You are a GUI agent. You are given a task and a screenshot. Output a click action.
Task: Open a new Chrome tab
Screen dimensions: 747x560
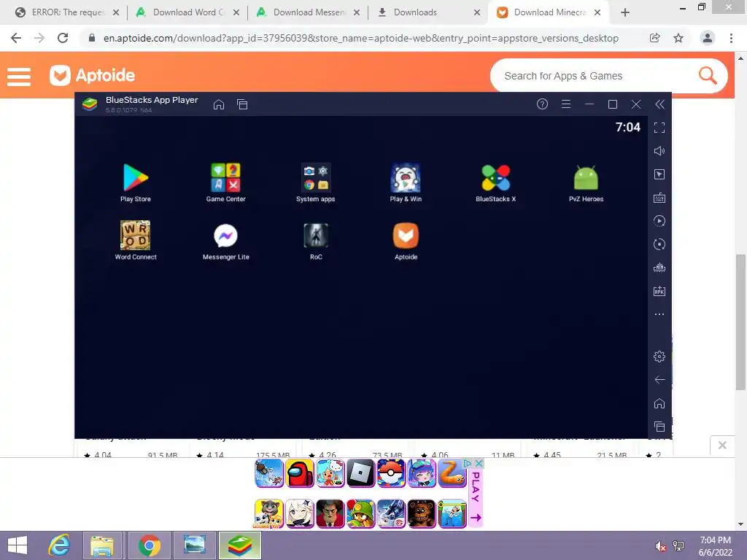pos(625,13)
